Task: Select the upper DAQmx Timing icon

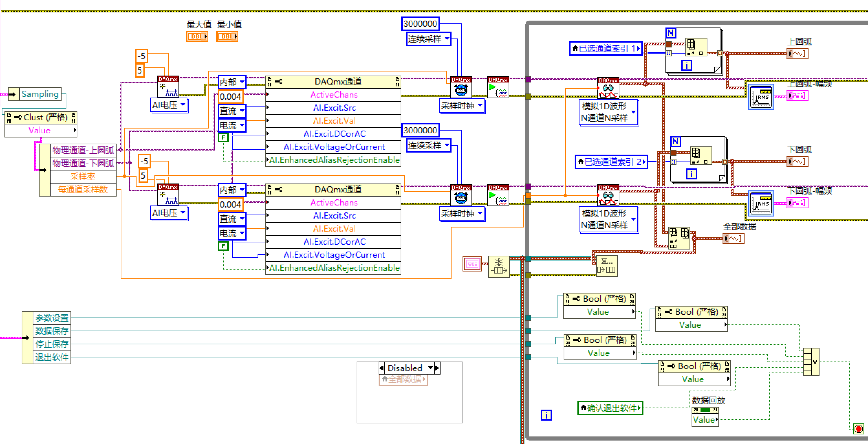Action: pos(461,87)
